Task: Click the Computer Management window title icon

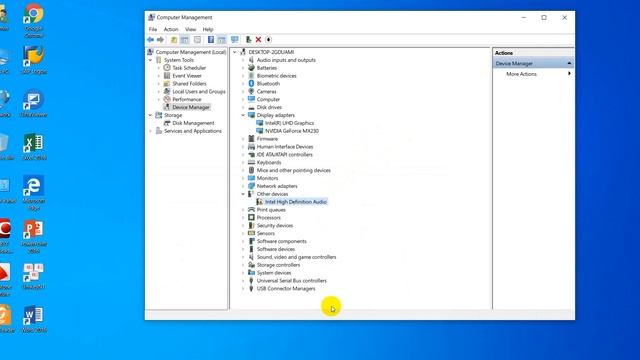Action: point(151,17)
